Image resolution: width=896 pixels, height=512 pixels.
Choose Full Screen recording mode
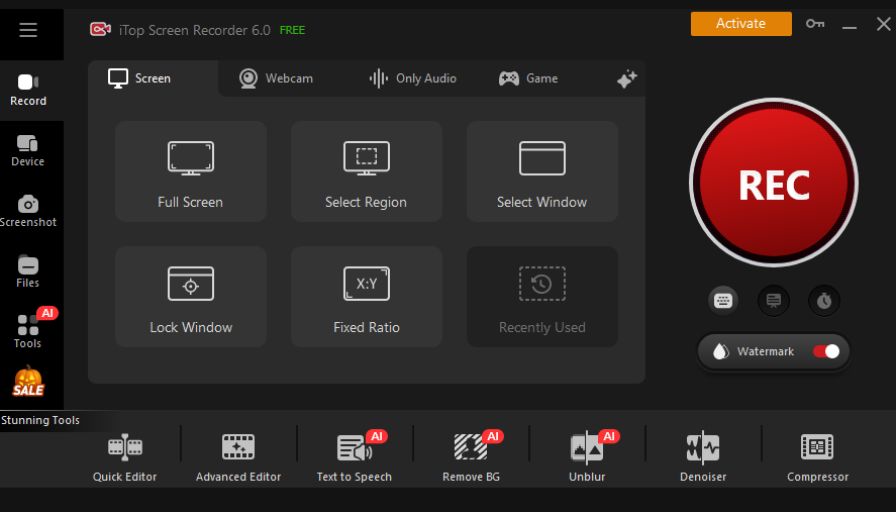pyautogui.click(x=190, y=171)
